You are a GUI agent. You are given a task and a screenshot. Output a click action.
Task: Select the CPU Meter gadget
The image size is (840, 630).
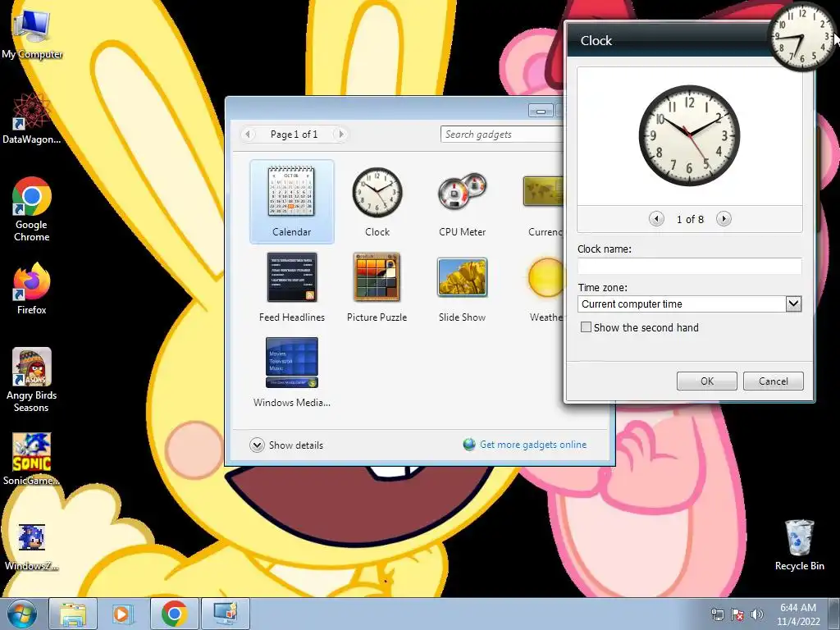coord(463,202)
